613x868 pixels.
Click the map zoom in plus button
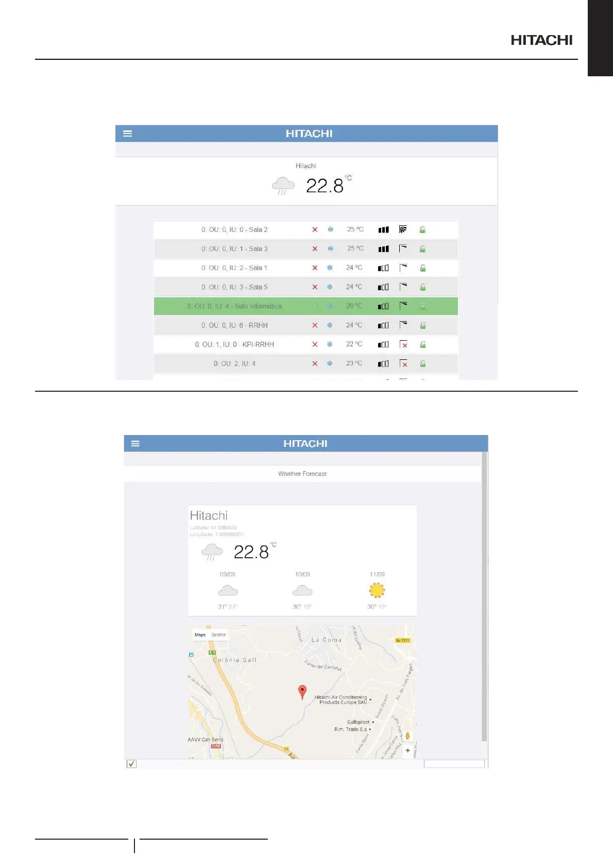coord(407,750)
